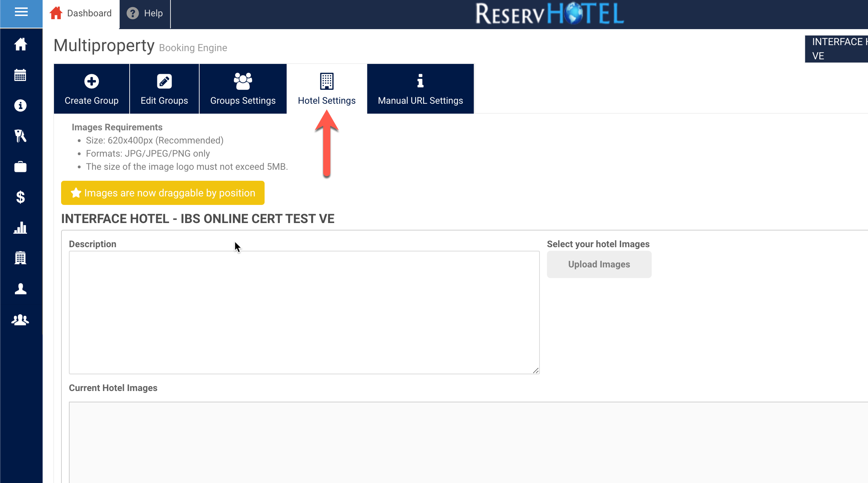The height and width of the screenshot is (483, 868).
Task: Open the building icon in sidebar
Action: click(x=20, y=258)
